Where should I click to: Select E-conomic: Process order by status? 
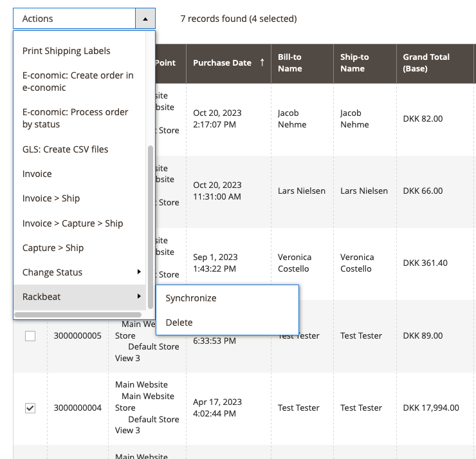pos(75,118)
